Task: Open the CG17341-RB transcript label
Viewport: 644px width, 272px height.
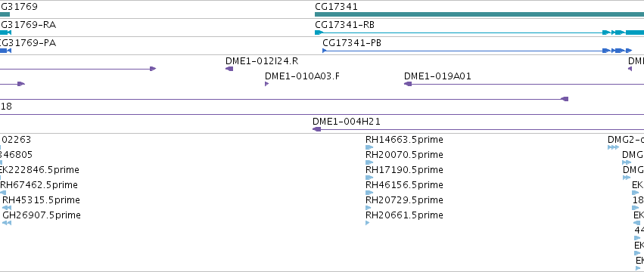Action: pyautogui.click(x=344, y=25)
